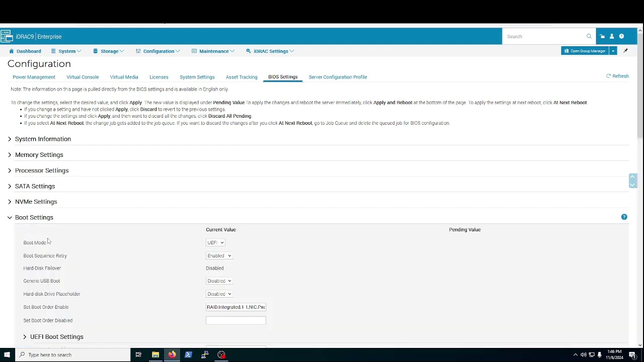The width and height of the screenshot is (644, 362).
Task: Click the Hard-Disk Failover Disabled value
Action: [x=215, y=268]
